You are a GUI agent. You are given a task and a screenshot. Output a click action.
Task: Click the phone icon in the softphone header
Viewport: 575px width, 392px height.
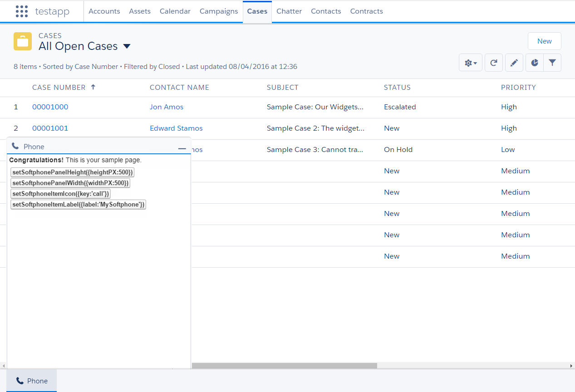pyautogui.click(x=16, y=146)
